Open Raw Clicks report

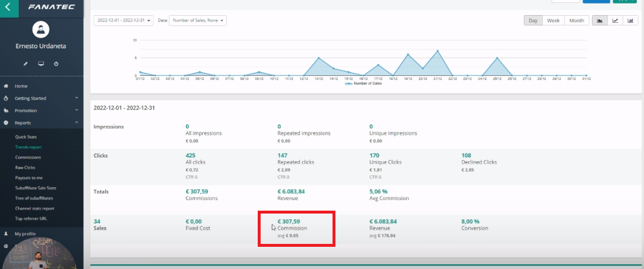point(25,167)
